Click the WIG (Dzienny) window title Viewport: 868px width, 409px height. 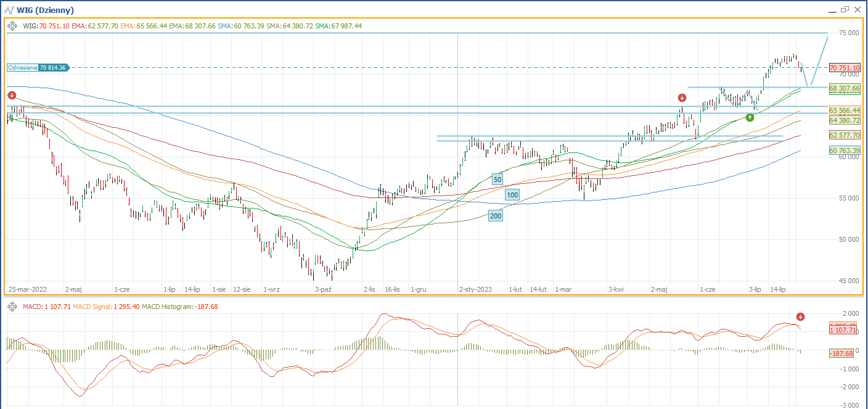[x=47, y=10]
